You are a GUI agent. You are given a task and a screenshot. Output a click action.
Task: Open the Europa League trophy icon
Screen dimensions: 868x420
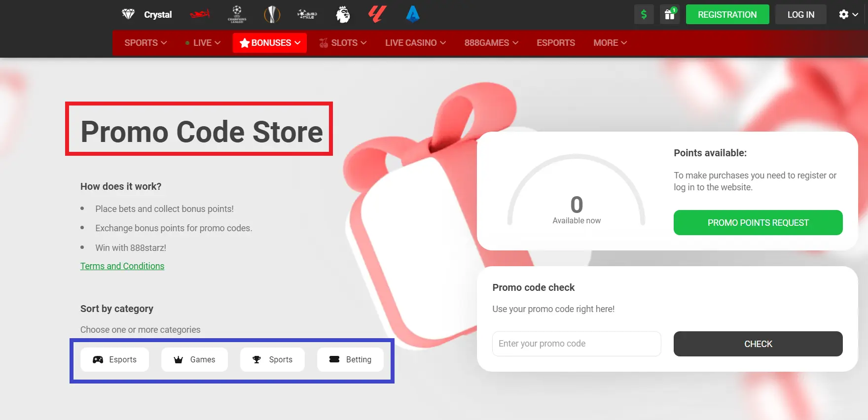272,14
